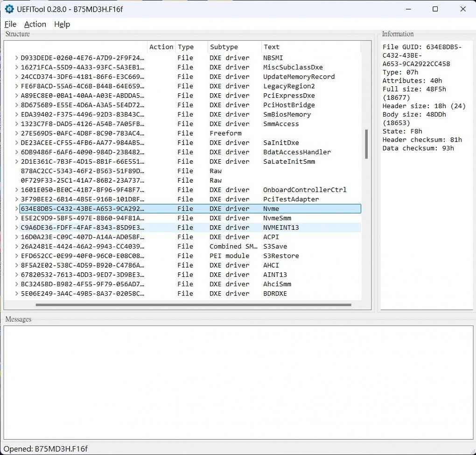Expand the PciHostBridge node

(17, 104)
